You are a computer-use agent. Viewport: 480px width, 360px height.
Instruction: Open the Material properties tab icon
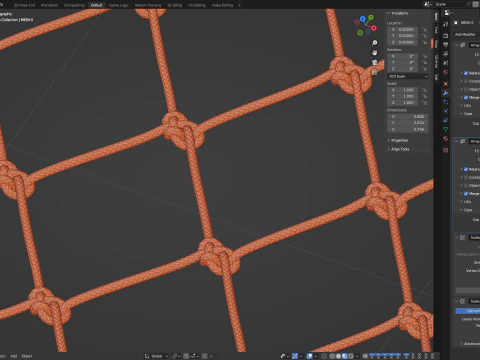click(446, 138)
